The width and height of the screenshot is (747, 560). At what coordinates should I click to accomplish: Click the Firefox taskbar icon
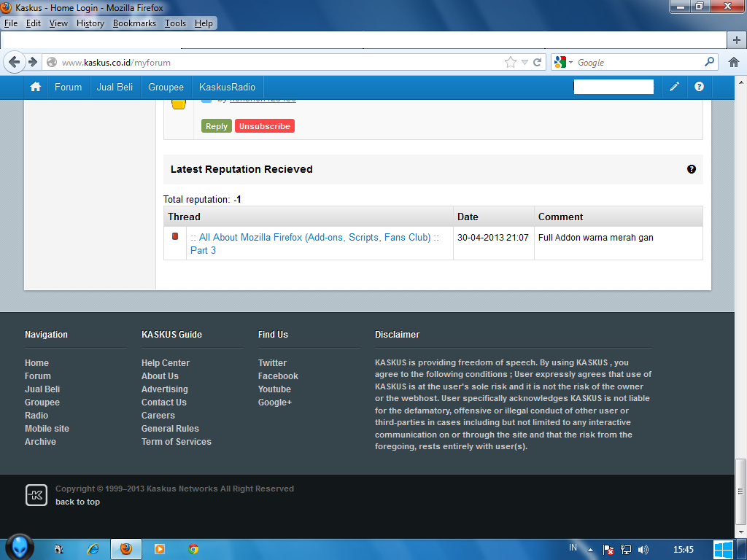coord(125,549)
